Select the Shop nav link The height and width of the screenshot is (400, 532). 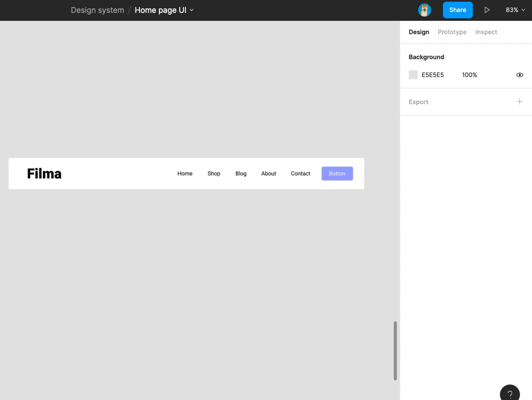tap(213, 173)
